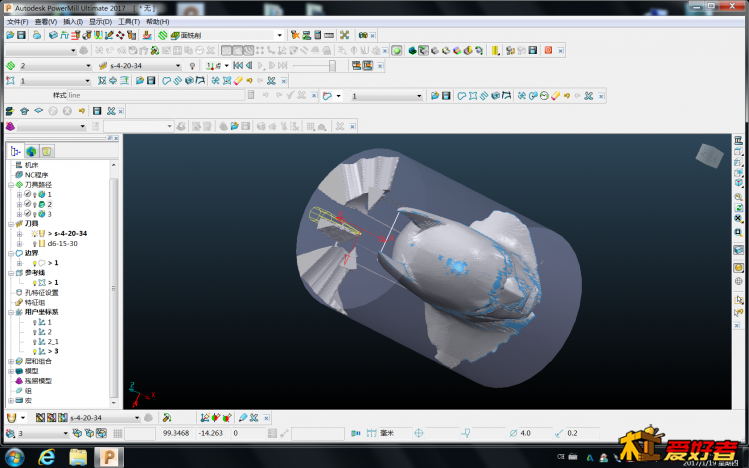Screen dimensions: 749x468
Task: Open project with the folder icon
Action: pos(10,35)
